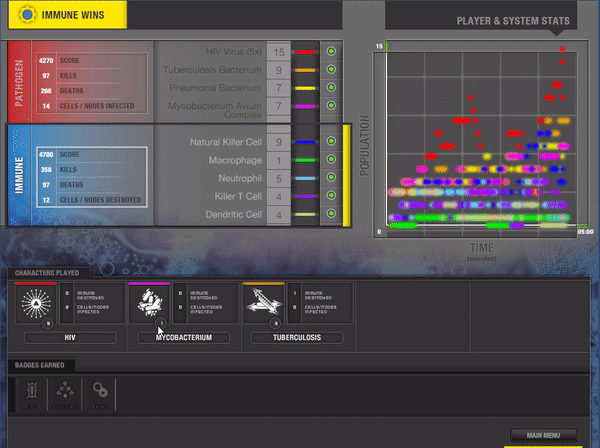600x448 pixels.
Task: Click the Natural Killer Cell population count 9
Action: tap(279, 142)
